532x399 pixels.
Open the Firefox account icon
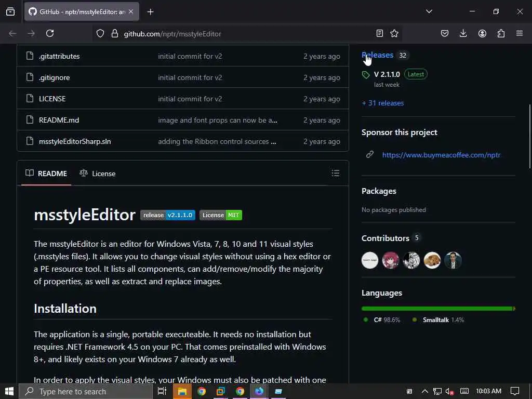coord(482,33)
